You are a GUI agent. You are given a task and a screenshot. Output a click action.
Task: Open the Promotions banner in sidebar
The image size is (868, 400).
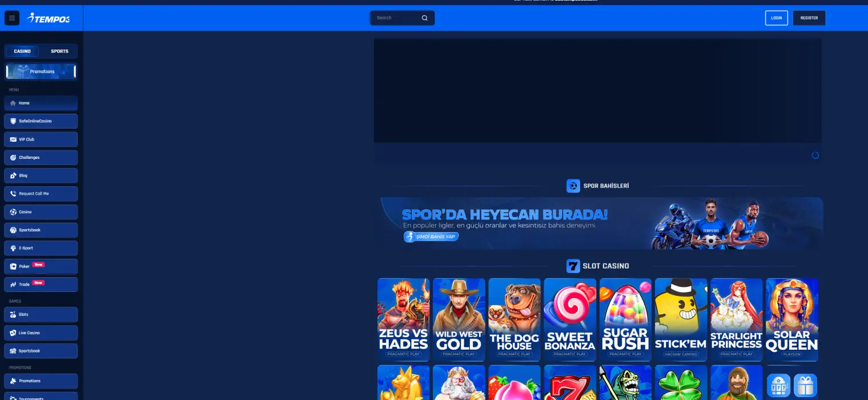[x=41, y=71]
